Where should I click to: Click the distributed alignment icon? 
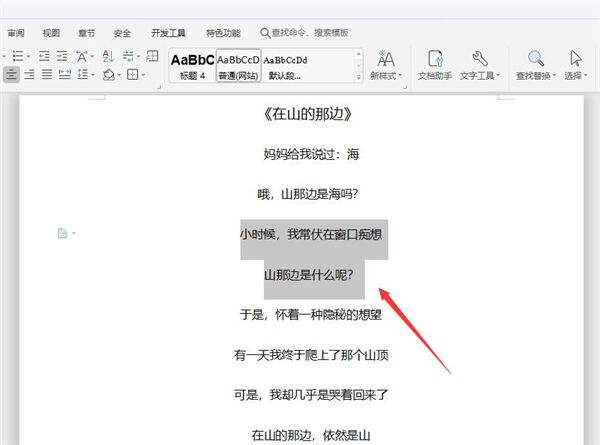(64, 74)
